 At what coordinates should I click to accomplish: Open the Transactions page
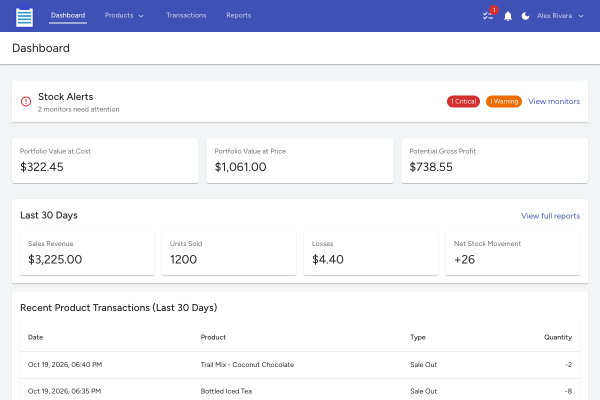186,15
